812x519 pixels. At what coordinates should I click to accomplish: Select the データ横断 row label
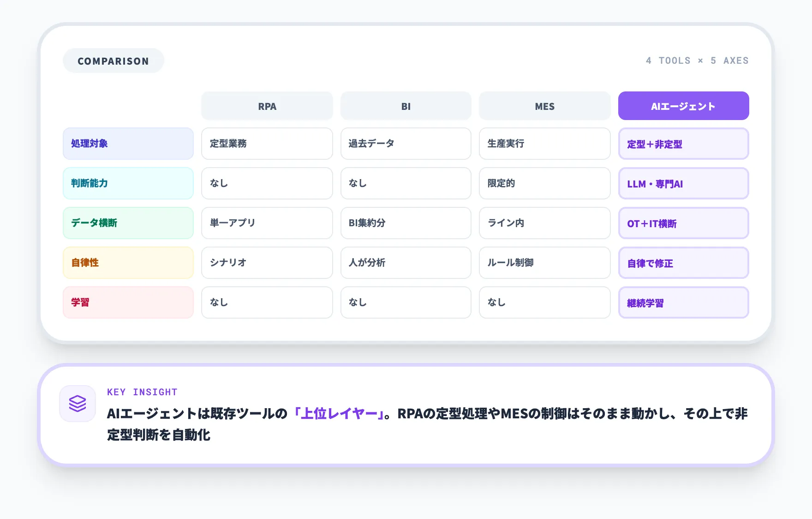click(128, 223)
